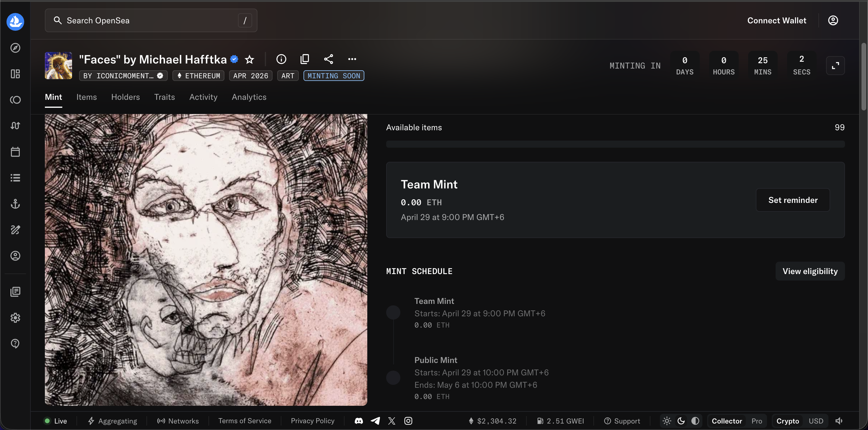The height and width of the screenshot is (430, 868).
Task: Show collection info via the info icon
Action: [x=281, y=59]
